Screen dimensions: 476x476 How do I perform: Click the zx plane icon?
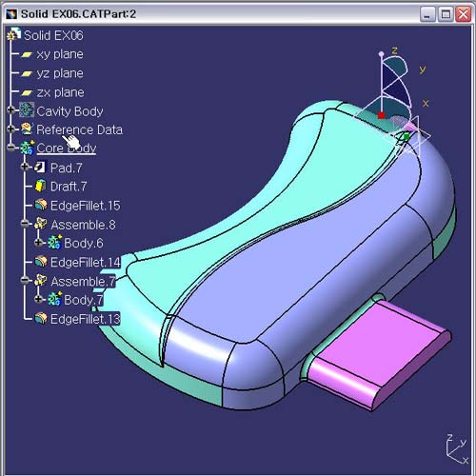pyautogui.click(x=27, y=92)
